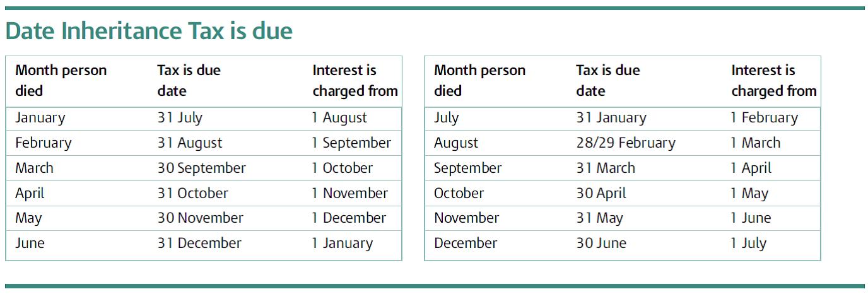The image size is (868, 294).
Task: Click the '31 October' due date cell
Action: [x=192, y=194]
